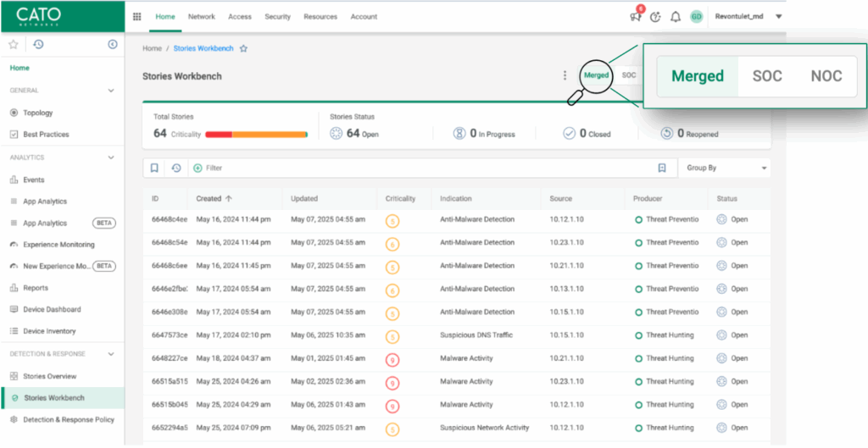
Task: Open the three-dot options menu
Action: point(565,75)
